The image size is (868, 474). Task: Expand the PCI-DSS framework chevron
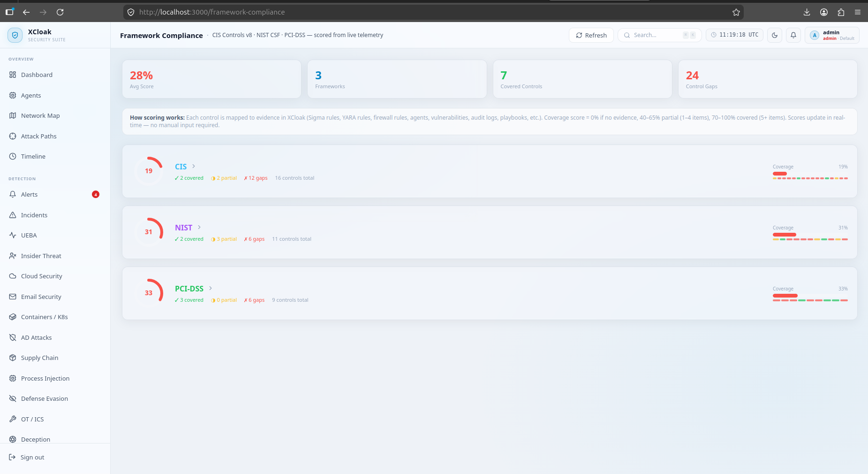point(211,288)
